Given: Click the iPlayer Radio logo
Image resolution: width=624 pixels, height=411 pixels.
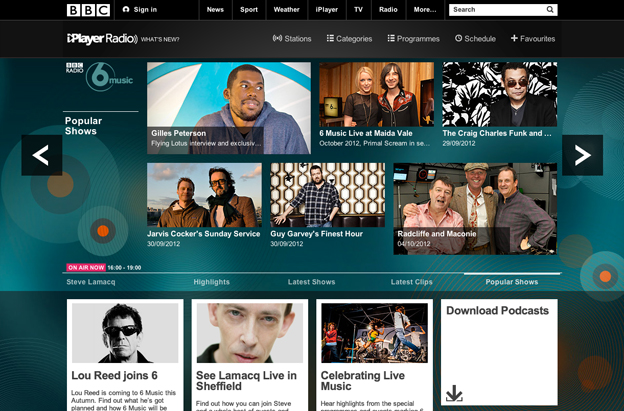Looking at the screenshot, I should tap(102, 39).
